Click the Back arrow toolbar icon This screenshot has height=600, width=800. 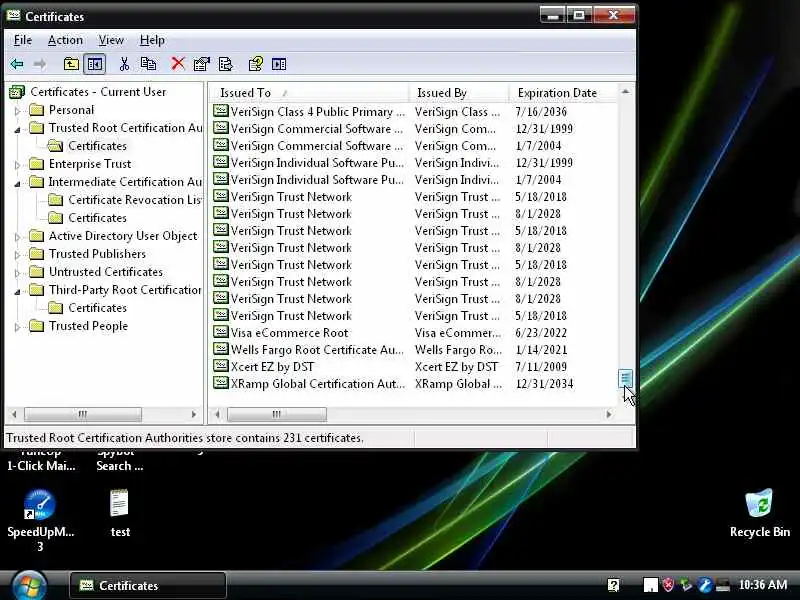17,64
